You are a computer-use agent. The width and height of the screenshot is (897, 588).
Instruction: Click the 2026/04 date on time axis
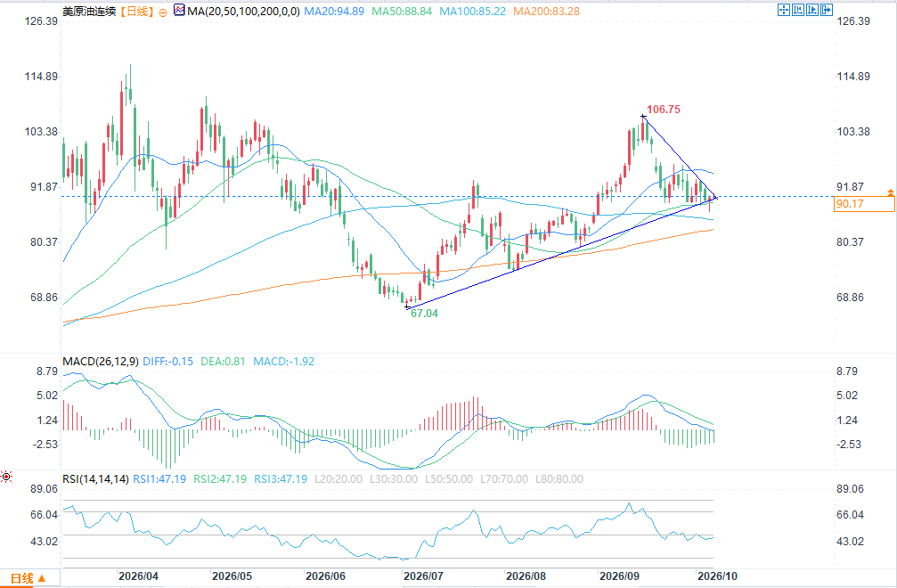(138, 576)
